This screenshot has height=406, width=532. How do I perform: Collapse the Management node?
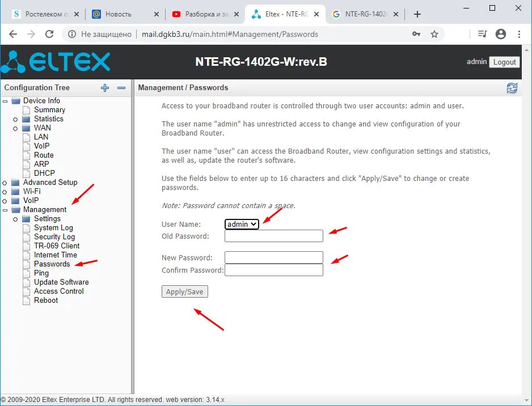[x=5, y=210]
